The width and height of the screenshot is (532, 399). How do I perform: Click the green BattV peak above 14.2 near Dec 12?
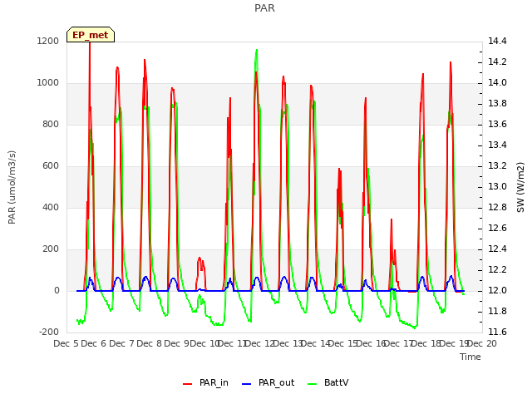(257, 51)
